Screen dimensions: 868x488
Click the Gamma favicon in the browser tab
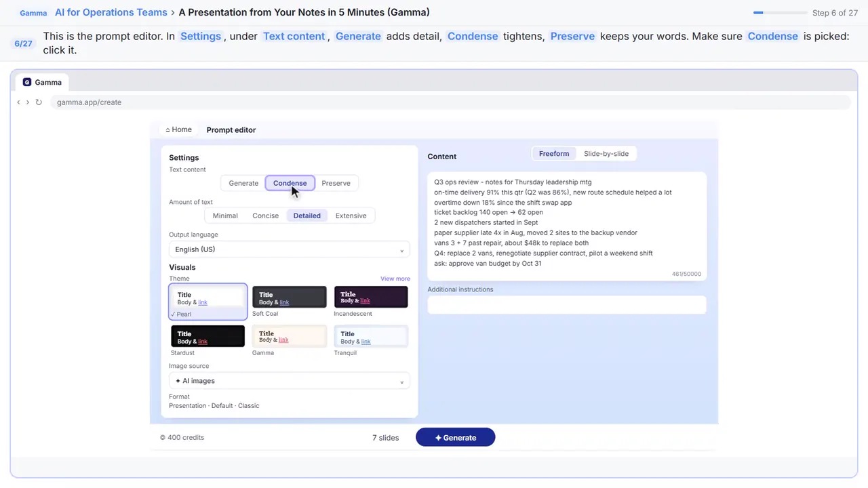[x=27, y=82]
